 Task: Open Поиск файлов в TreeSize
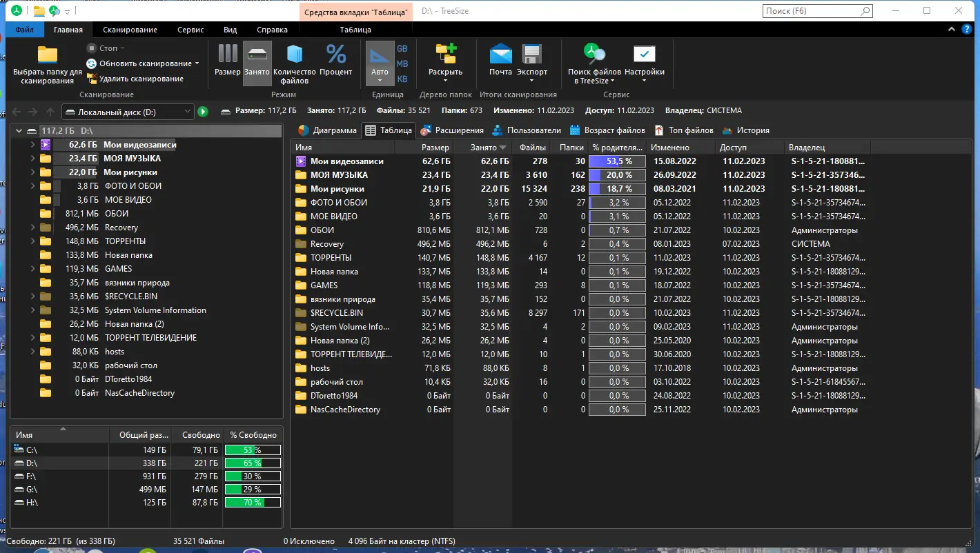pos(594,63)
